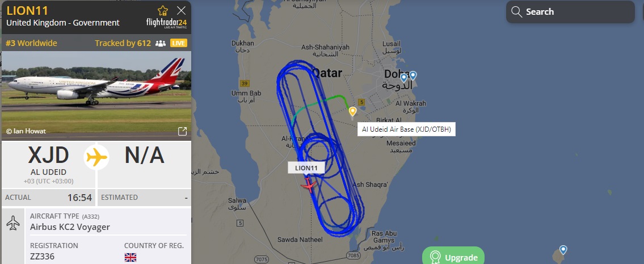The width and height of the screenshot is (644, 264).
Task: Select the blue airport pin bottom right
Action: pos(563,250)
